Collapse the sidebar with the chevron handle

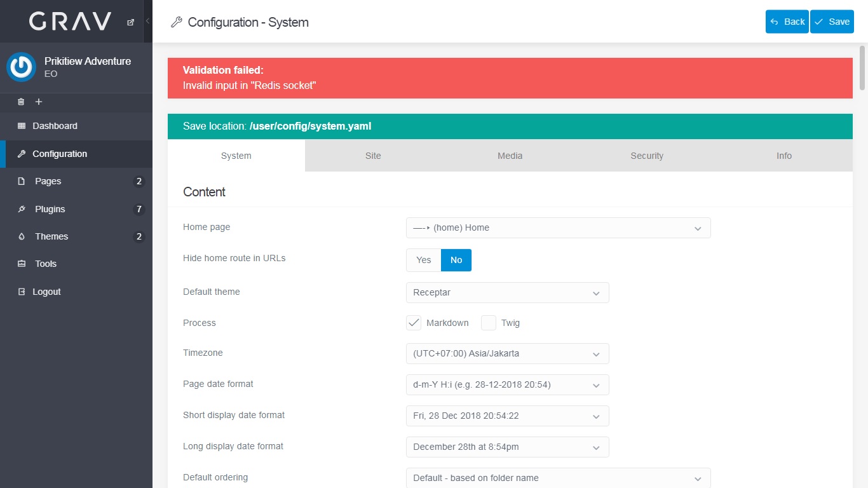147,21
